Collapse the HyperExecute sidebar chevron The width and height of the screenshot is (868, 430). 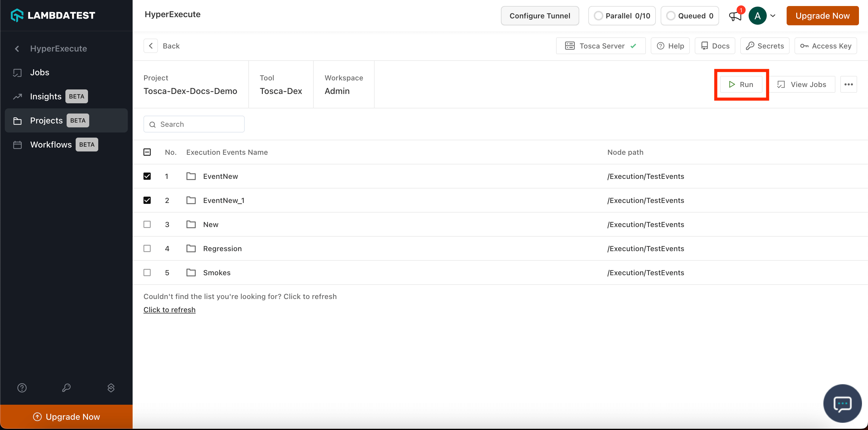[17, 48]
